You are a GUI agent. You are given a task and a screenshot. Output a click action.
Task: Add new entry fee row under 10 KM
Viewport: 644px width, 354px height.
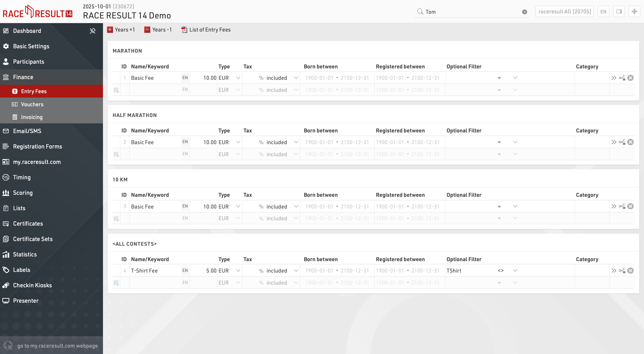(116, 219)
